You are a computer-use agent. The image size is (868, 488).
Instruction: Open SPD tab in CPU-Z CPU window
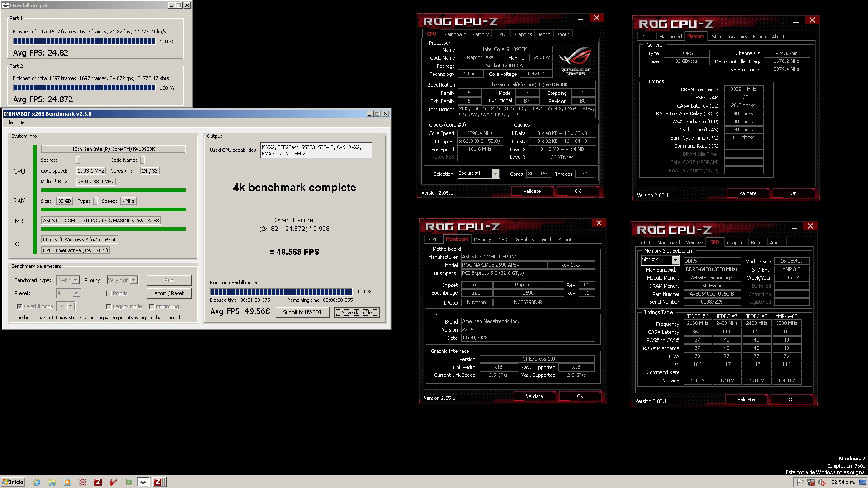point(500,34)
